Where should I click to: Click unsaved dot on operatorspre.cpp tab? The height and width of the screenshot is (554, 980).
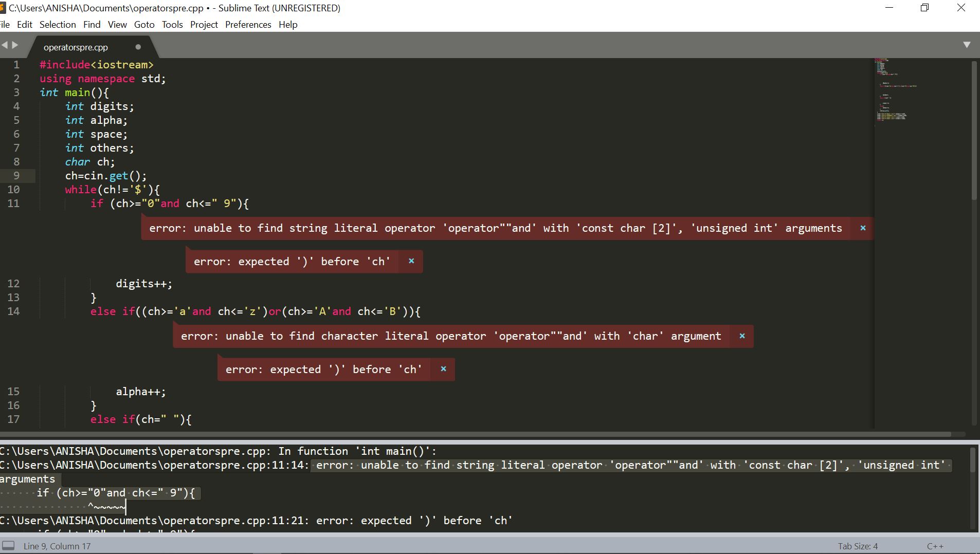point(138,47)
